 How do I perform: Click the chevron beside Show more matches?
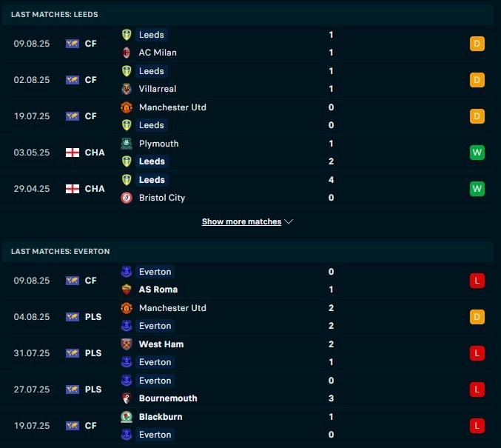(289, 221)
